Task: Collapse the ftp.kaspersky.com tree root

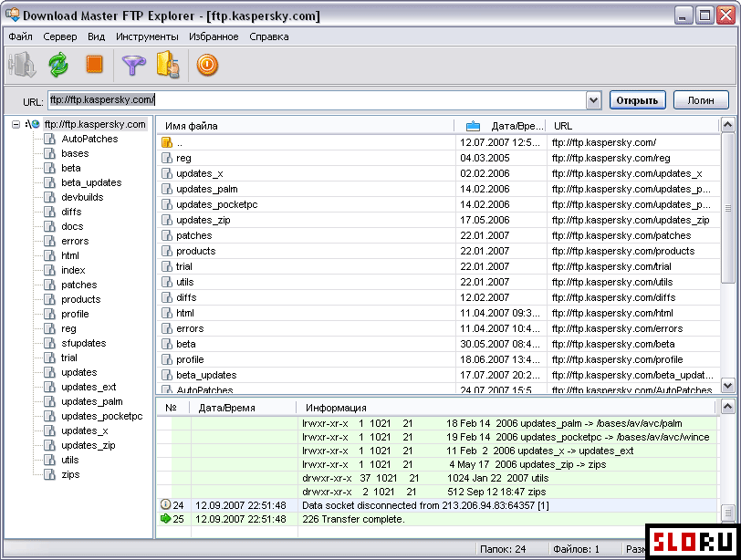Action: pyautogui.click(x=16, y=124)
